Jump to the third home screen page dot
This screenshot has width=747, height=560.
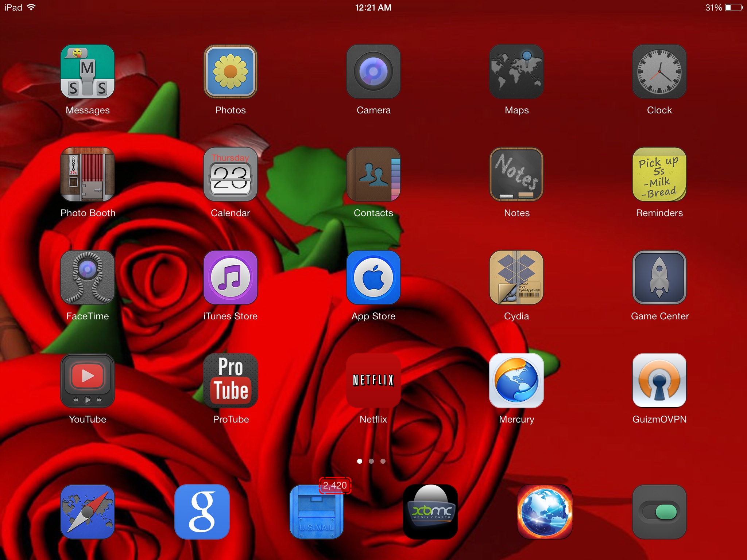click(383, 461)
